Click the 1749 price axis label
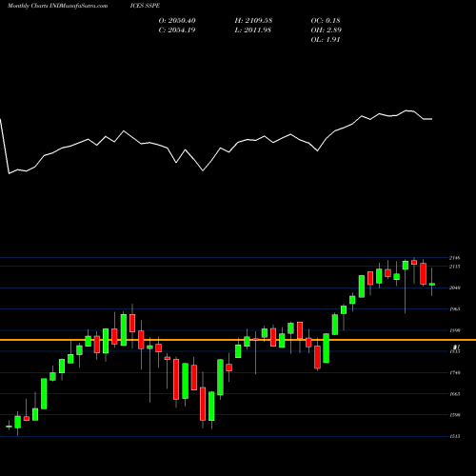476x476 pixels. 454,372
